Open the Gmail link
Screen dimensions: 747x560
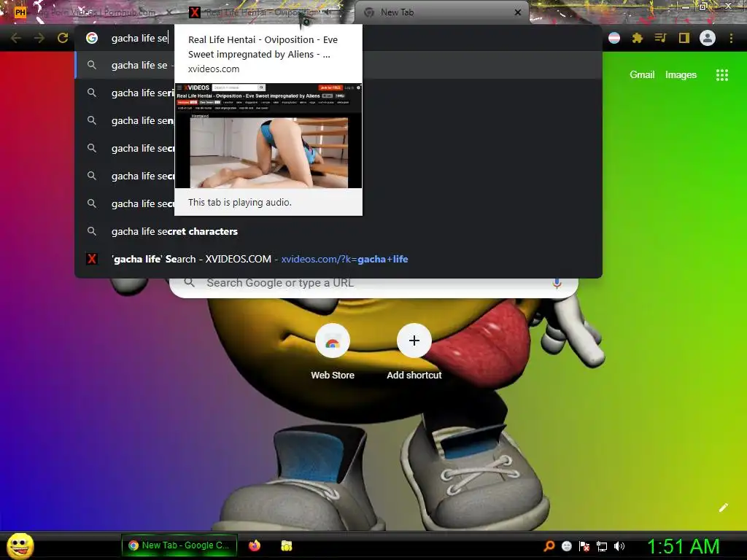642,75
